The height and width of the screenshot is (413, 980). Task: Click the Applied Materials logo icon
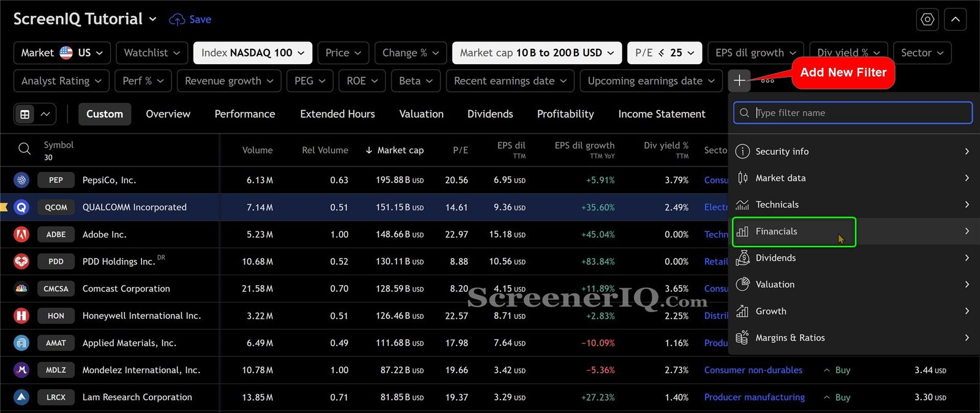tap(21, 343)
